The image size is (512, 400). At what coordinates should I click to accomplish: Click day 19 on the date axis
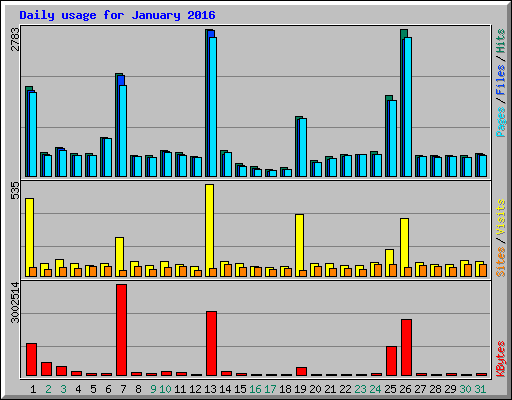(300, 389)
